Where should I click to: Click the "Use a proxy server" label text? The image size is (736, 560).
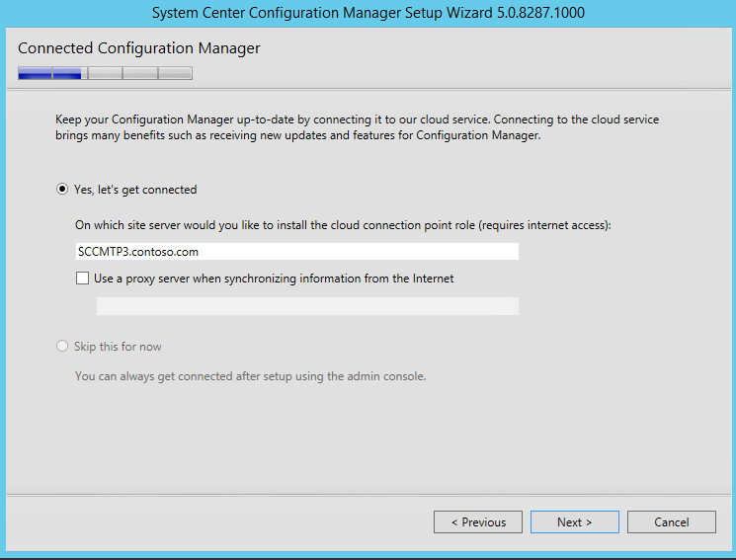point(274,279)
